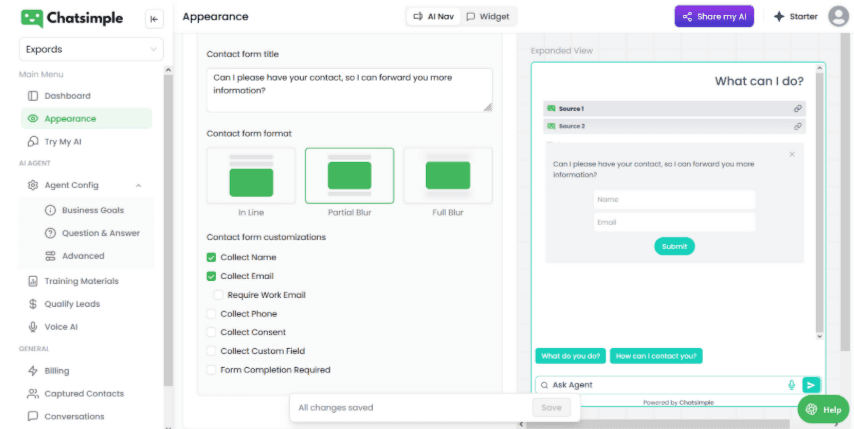Click the sidebar vertical scrollbar
Screen dimensions: 854x429
click(168, 229)
